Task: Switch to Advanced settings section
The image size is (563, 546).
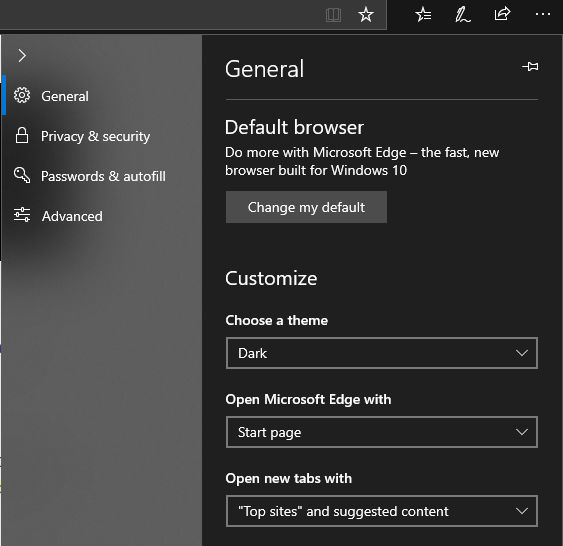Action: [102, 216]
